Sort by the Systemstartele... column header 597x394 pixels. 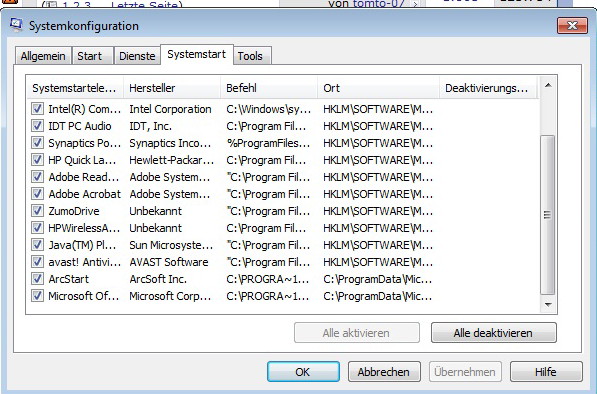[75, 88]
